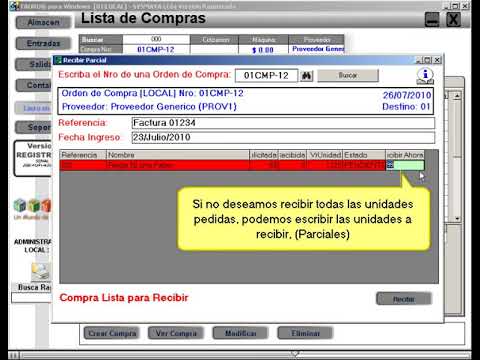
Task: Click the $ 0.00 value in background list
Action: tap(263, 50)
